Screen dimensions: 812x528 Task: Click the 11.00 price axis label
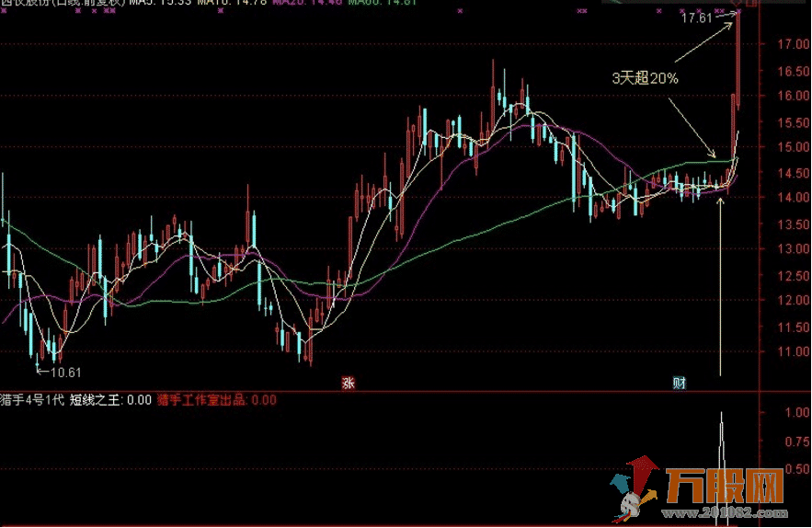794,351
